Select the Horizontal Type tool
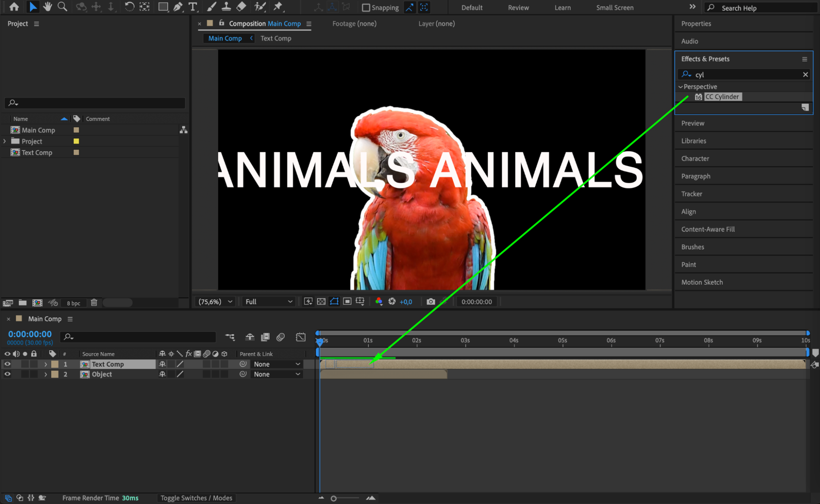Screen dimensions: 820x504 192,7
